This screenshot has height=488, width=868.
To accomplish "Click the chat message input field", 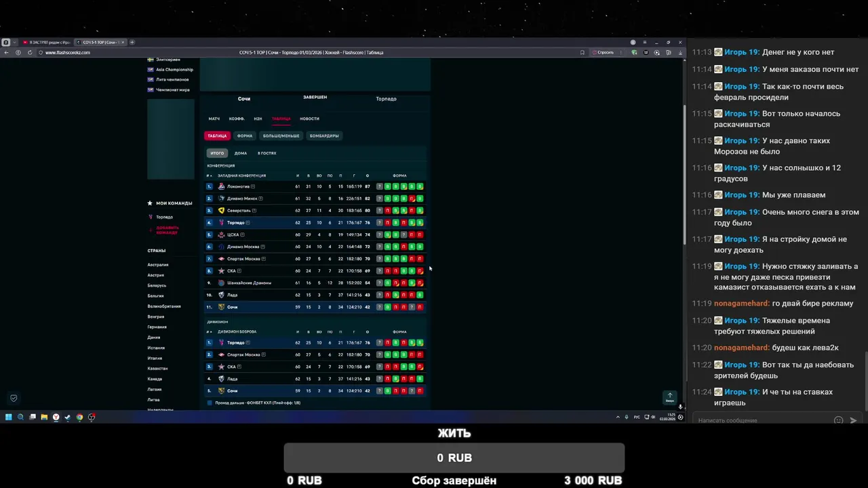I will tap(763, 420).
